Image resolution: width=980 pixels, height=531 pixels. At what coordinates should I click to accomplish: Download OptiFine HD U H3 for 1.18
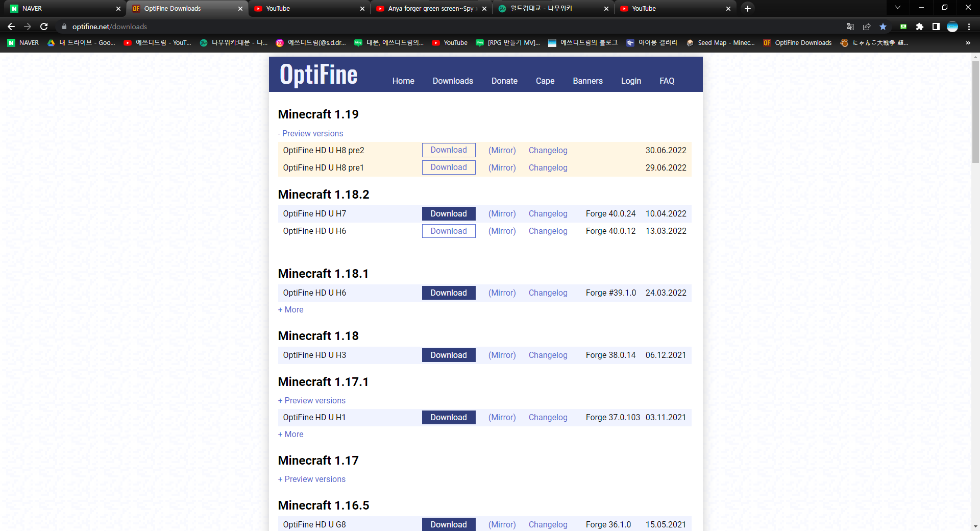(449, 355)
